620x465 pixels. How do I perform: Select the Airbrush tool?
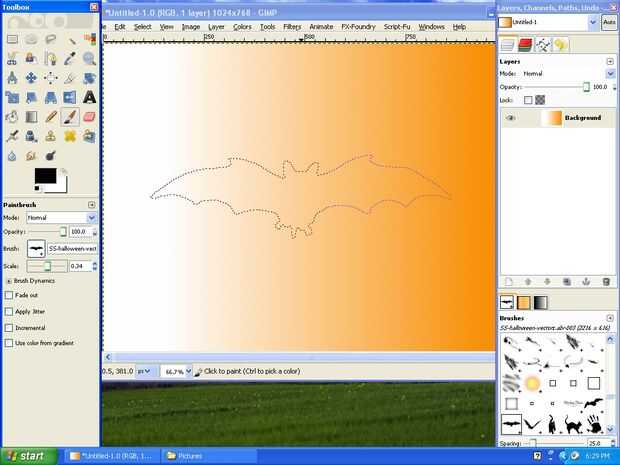12,136
